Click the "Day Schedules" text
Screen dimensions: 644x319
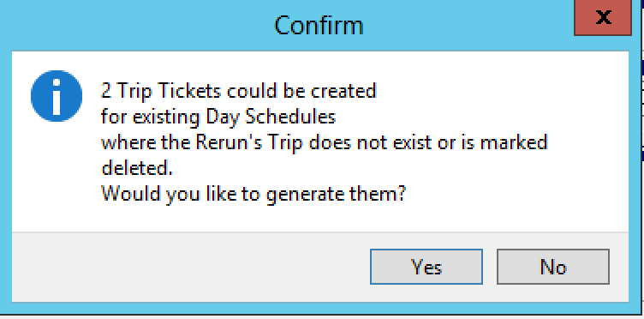pos(271,117)
